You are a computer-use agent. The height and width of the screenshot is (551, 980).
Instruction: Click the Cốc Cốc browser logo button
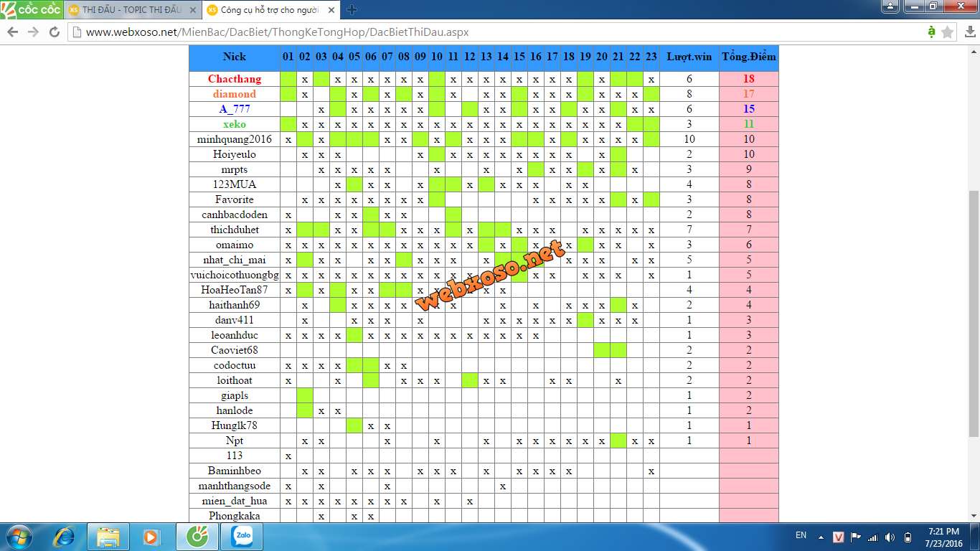point(31,10)
